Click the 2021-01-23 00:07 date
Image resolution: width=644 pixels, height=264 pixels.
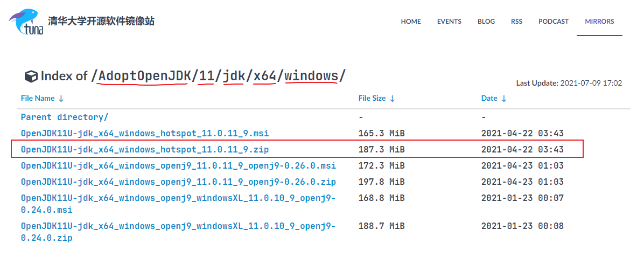point(522,198)
